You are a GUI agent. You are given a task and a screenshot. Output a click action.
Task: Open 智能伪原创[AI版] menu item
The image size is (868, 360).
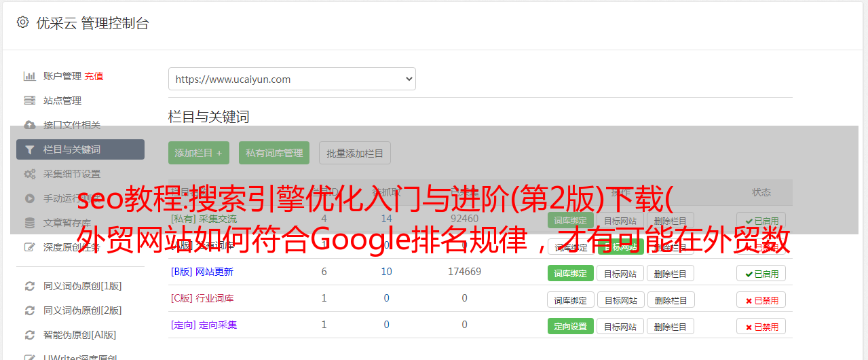click(80, 335)
